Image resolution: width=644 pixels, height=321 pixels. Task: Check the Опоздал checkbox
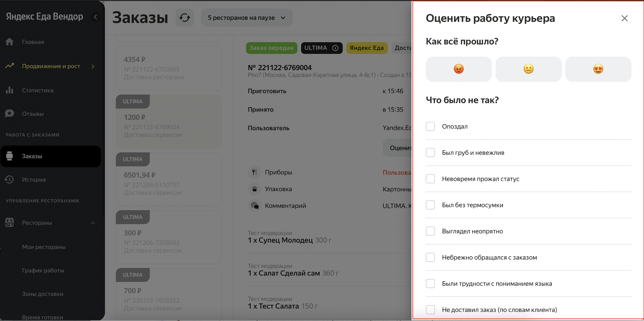[x=430, y=126]
